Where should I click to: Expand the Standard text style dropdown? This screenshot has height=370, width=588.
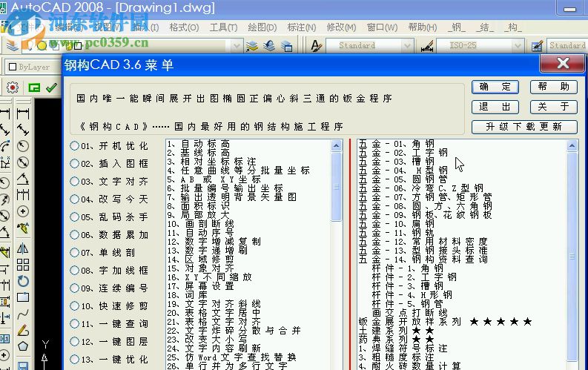pos(407,46)
